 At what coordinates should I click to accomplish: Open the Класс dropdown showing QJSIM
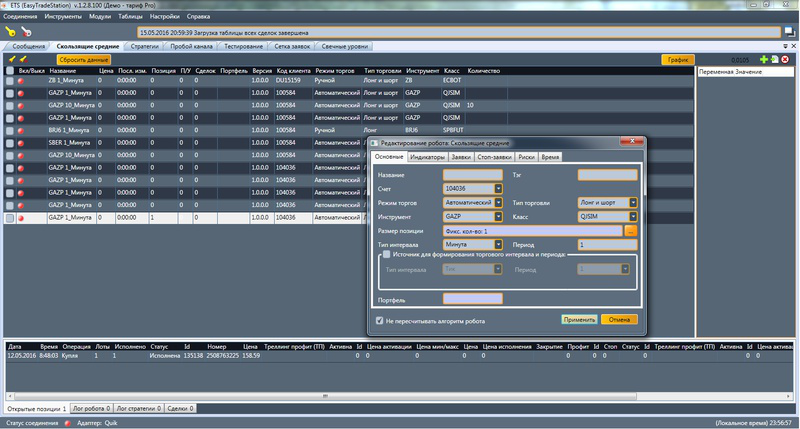pyautogui.click(x=632, y=216)
